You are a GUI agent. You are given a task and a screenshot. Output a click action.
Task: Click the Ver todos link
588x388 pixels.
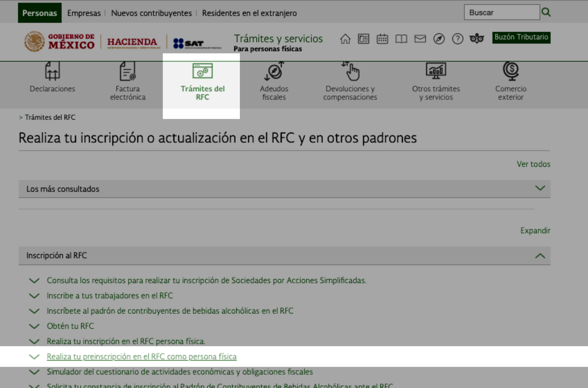click(533, 164)
